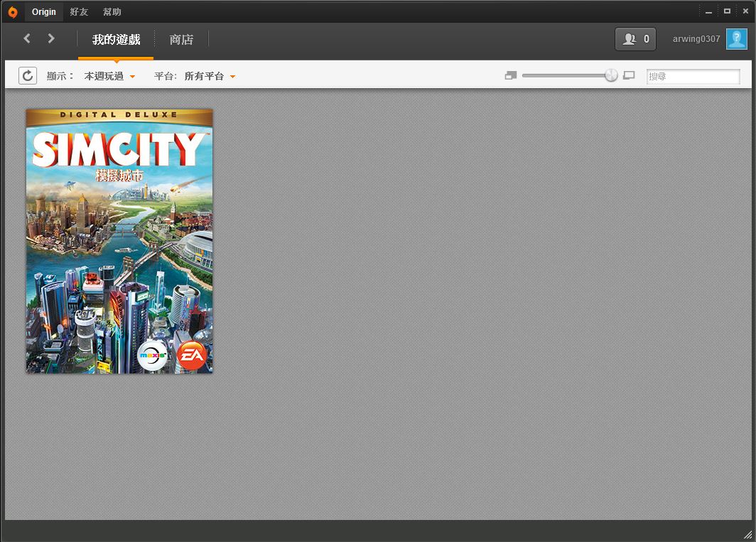Focus the 搜尋 search field
756x542 pixels.
(693, 76)
